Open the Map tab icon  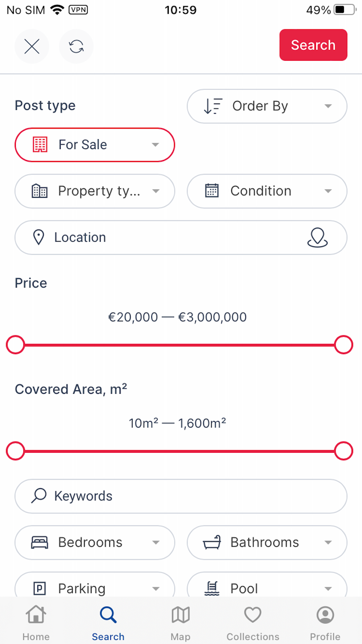[x=180, y=615]
